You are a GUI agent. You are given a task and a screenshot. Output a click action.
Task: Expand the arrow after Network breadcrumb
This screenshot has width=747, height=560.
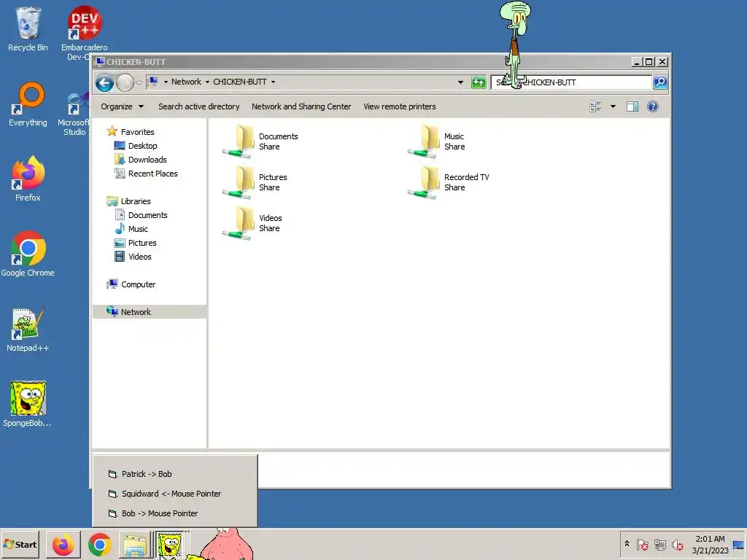[207, 82]
